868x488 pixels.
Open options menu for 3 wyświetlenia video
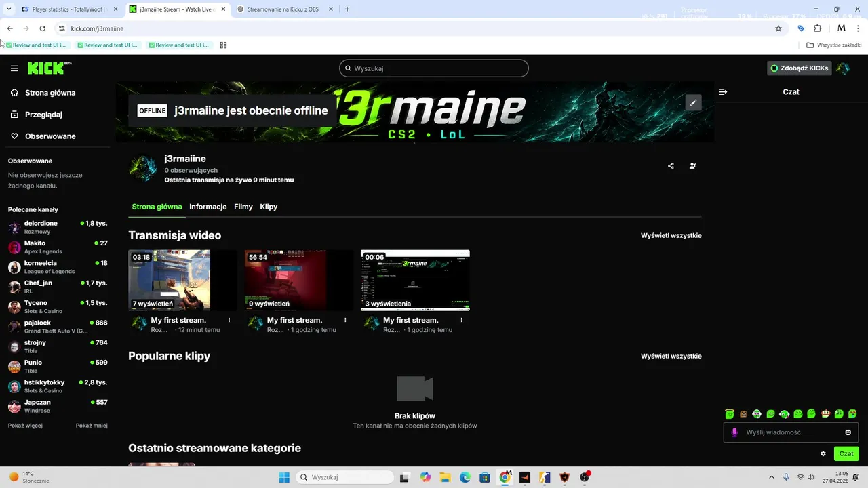pyautogui.click(x=462, y=320)
